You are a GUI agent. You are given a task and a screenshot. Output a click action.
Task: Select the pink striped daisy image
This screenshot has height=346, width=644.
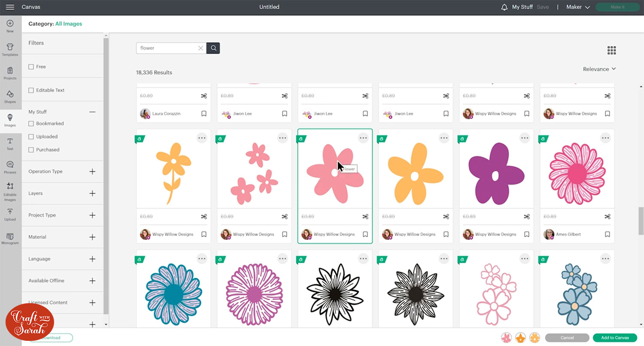point(577,173)
